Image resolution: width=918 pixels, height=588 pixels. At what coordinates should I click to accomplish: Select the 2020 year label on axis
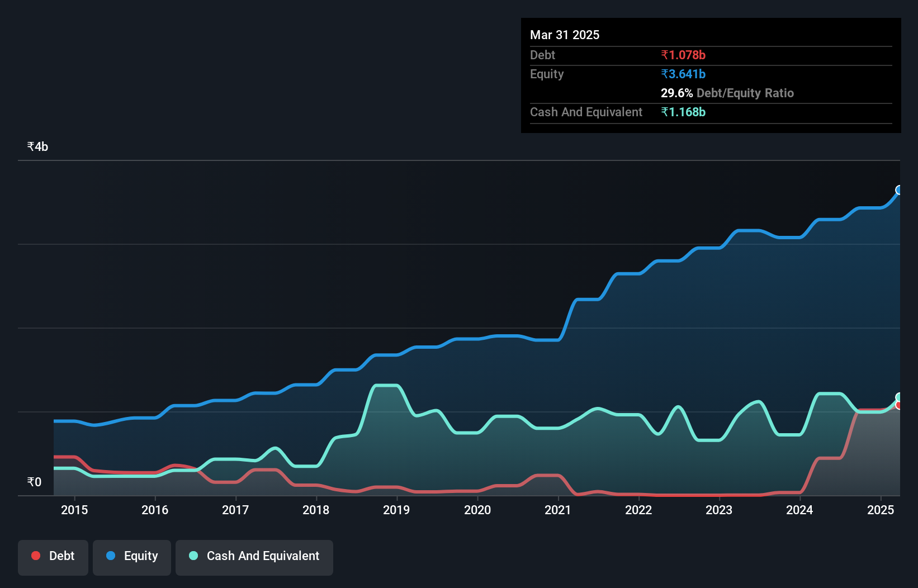[x=478, y=510]
